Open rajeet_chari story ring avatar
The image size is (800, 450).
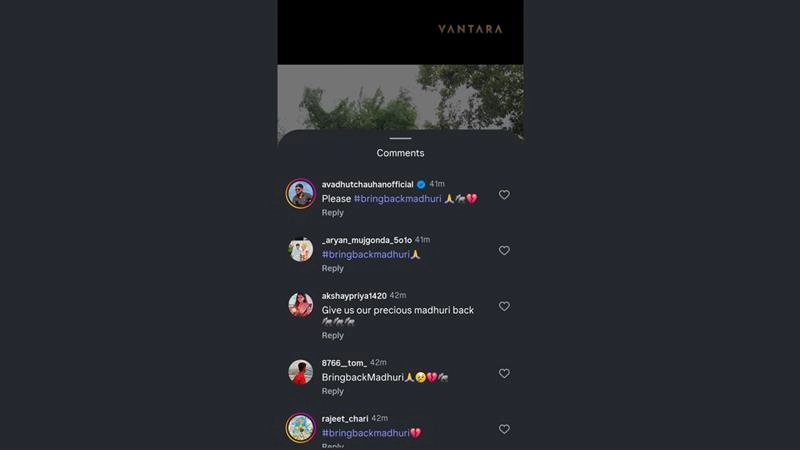[301, 428]
